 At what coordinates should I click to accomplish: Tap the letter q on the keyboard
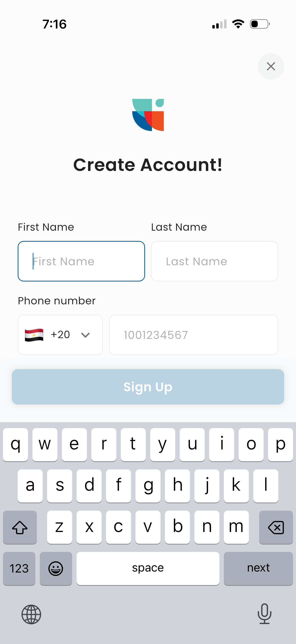click(x=15, y=445)
